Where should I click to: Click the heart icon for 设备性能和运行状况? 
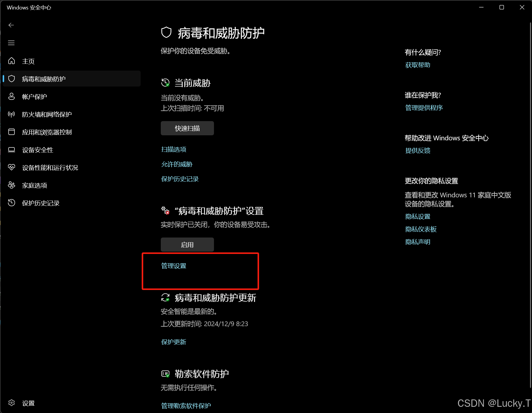coord(12,167)
